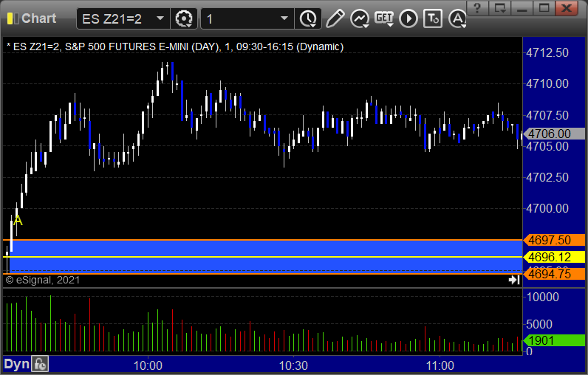Open the interval dropdown showing 1
588x375 pixels.
pos(284,18)
